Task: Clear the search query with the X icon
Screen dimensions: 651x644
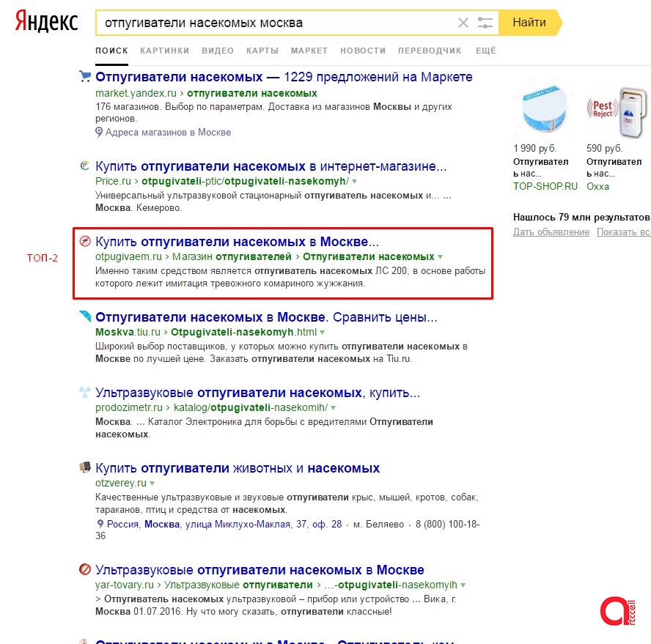Action: tap(463, 23)
